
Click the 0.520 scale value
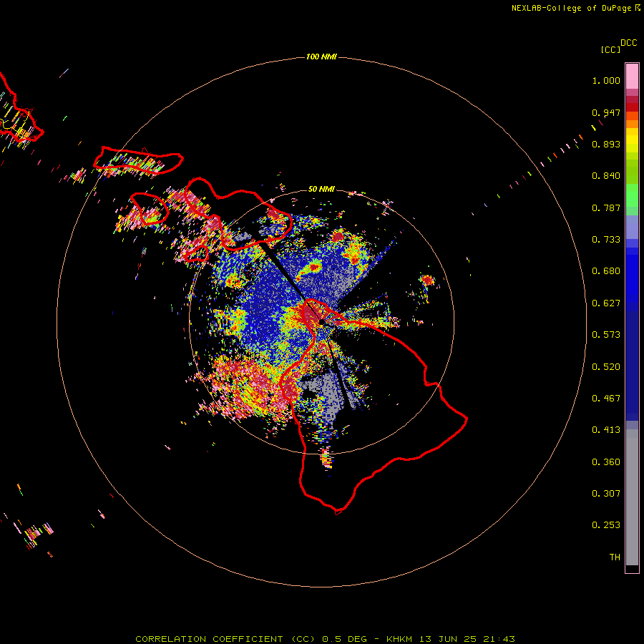pyautogui.click(x=606, y=367)
